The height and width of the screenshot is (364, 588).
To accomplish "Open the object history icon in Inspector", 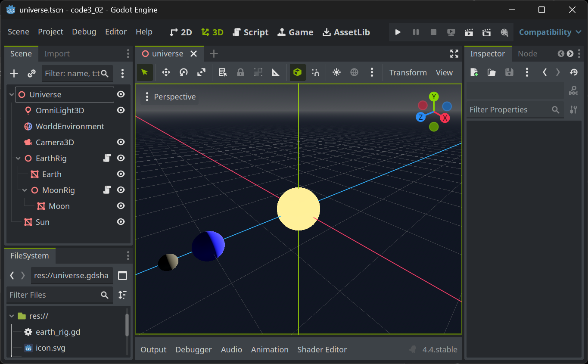I will click(x=573, y=72).
